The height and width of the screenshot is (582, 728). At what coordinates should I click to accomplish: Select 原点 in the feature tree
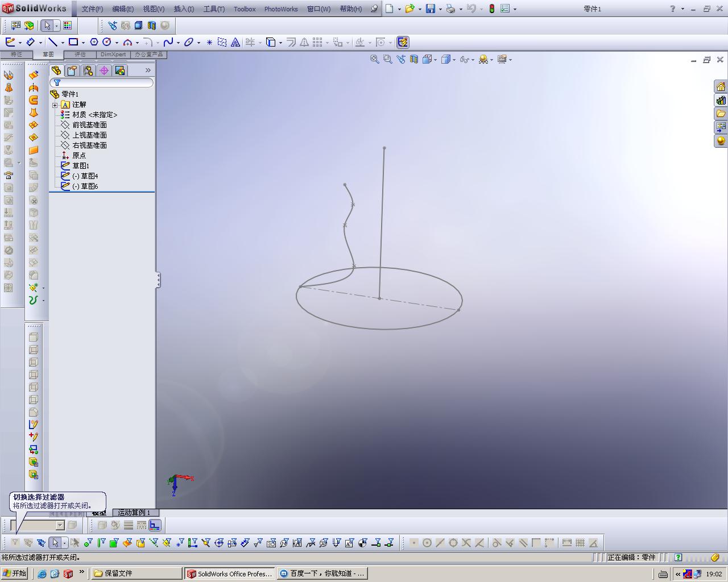pos(79,156)
